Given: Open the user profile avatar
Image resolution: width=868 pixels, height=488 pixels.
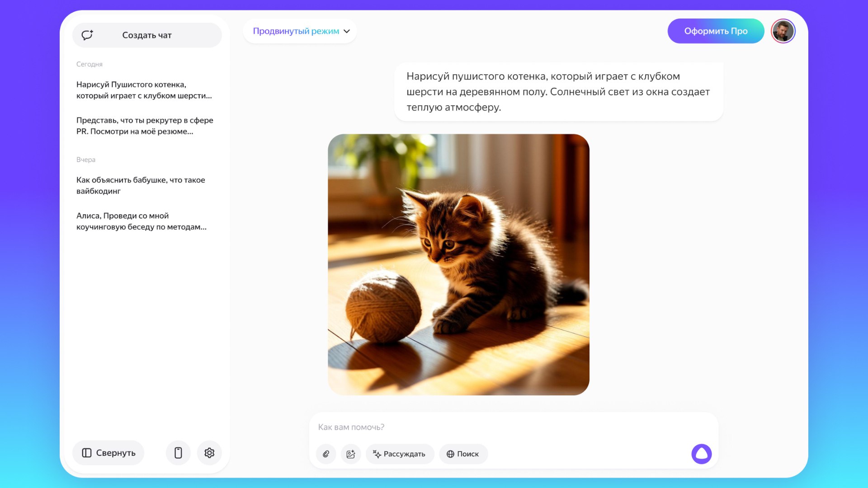Looking at the screenshot, I should click(783, 31).
